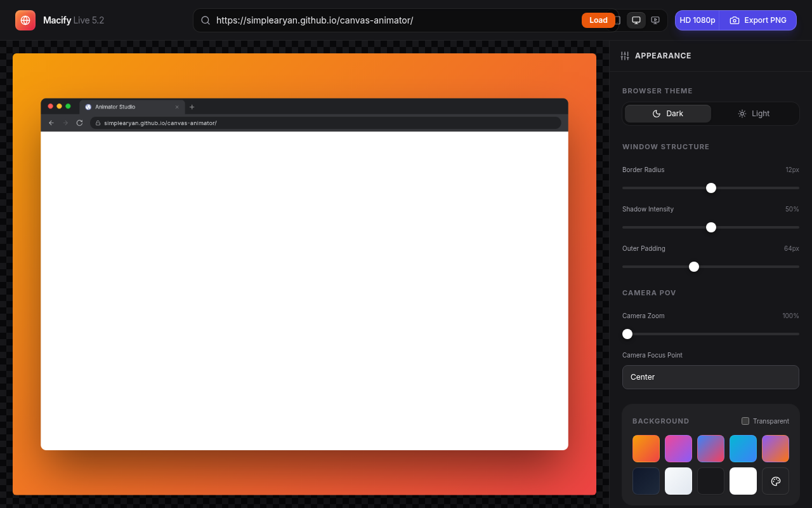Switch browser theme to Light
The height and width of the screenshot is (508, 812).
[x=754, y=114]
